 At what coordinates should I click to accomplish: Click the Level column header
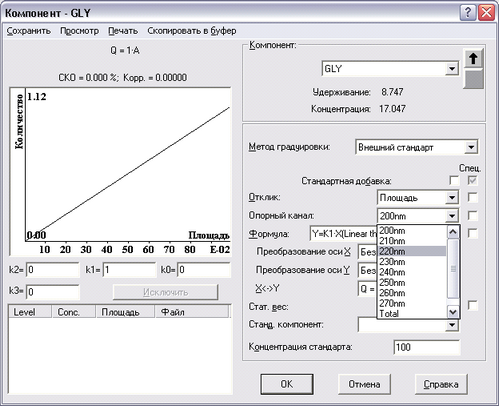click(x=30, y=312)
